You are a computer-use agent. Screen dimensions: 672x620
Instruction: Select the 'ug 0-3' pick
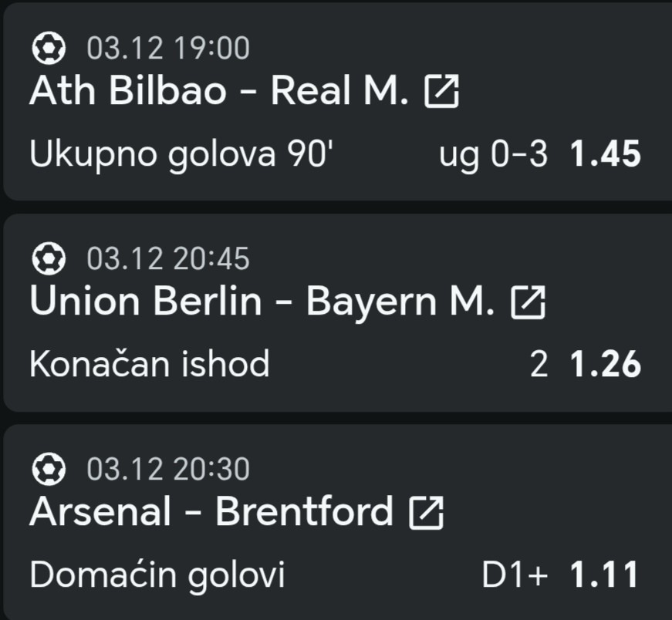[x=493, y=155]
